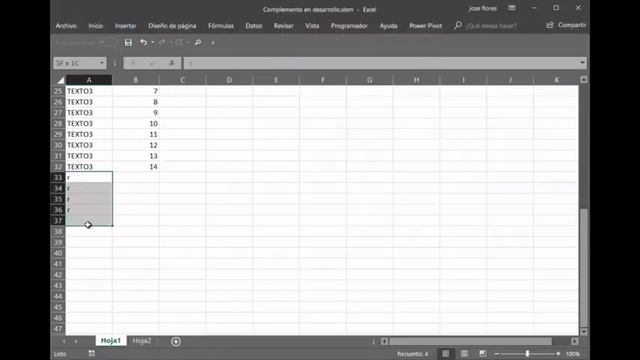Click the Insert Function fx icon

(172, 63)
